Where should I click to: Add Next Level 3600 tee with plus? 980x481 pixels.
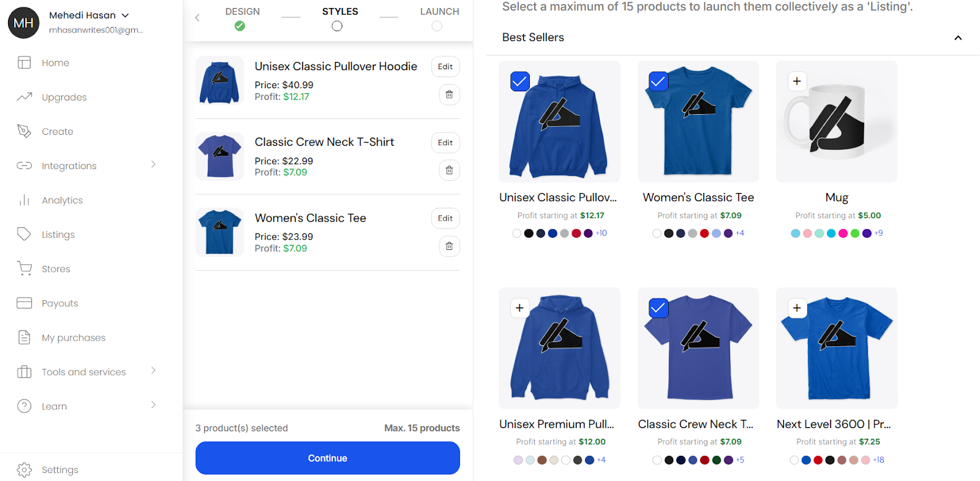tap(797, 308)
